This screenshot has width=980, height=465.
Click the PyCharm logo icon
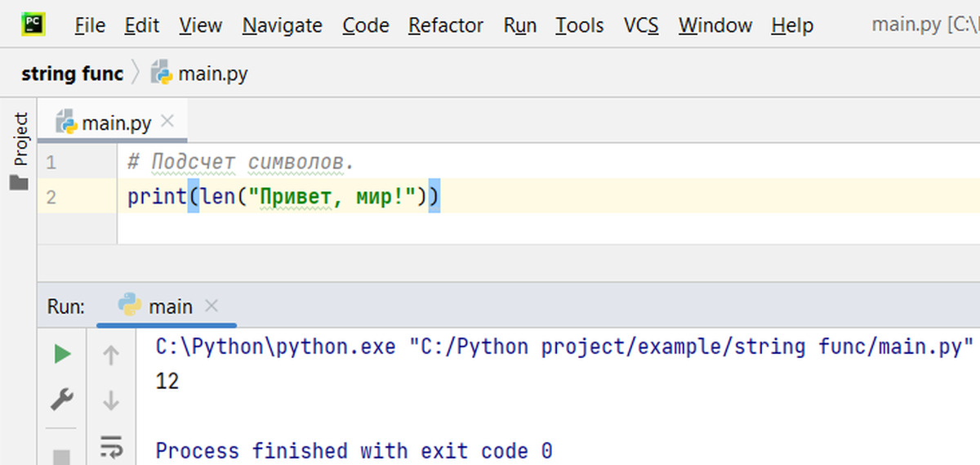click(33, 25)
